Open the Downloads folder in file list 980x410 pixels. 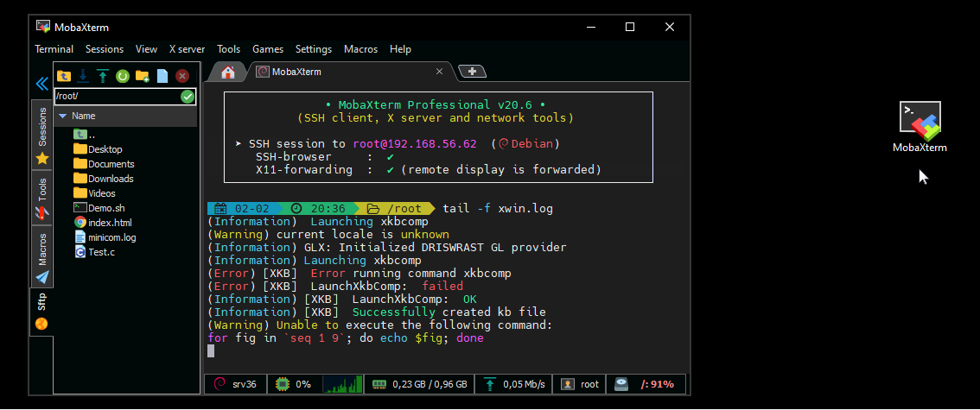[x=110, y=179]
